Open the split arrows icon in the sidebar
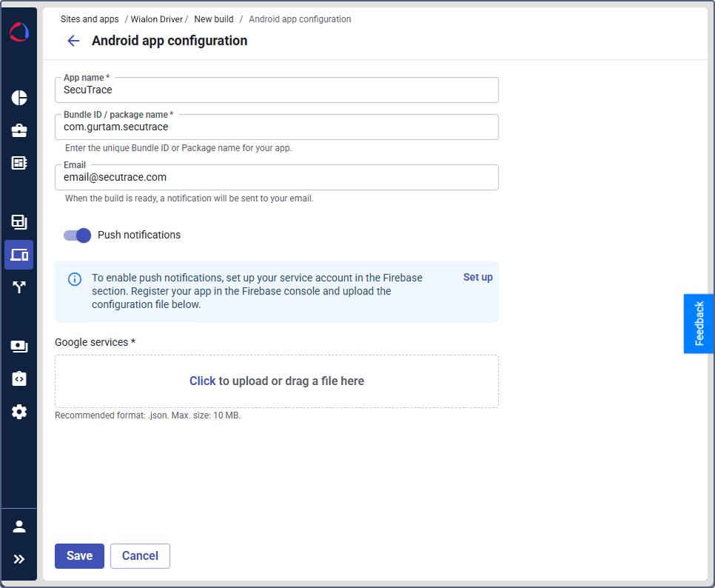 (19, 287)
